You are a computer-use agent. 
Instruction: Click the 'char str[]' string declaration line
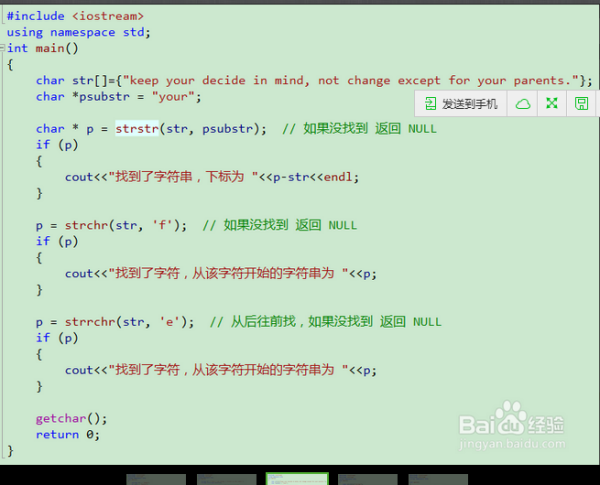click(x=314, y=81)
